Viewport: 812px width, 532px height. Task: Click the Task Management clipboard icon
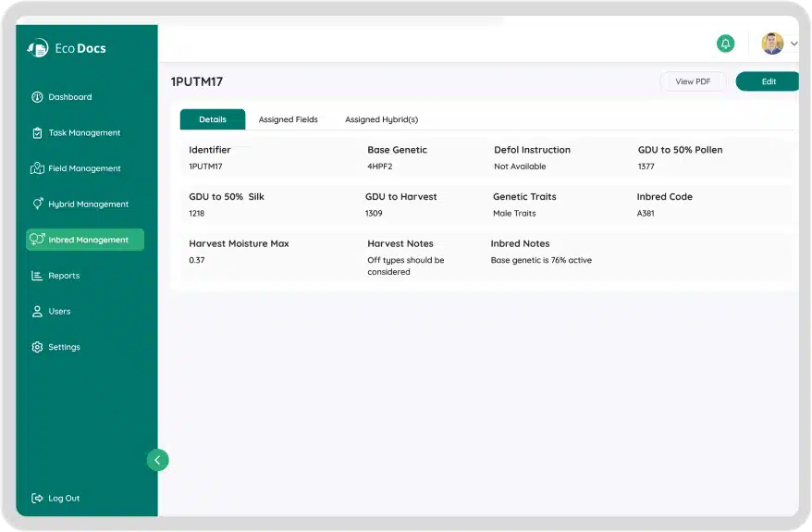tap(37, 133)
